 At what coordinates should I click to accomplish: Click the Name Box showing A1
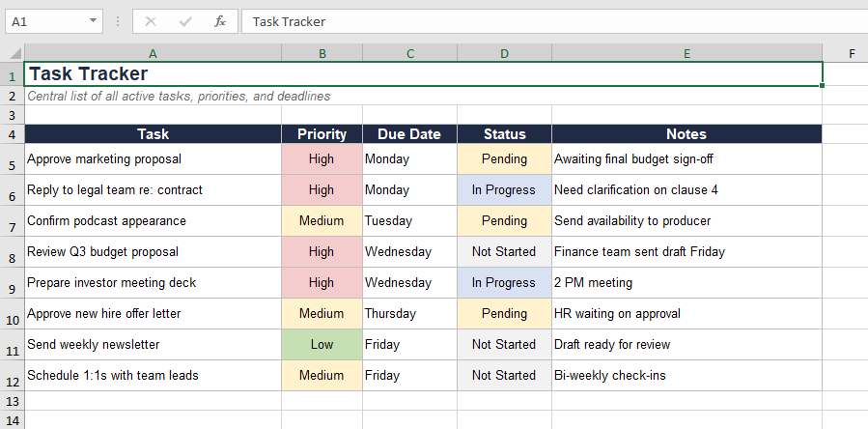54,21
